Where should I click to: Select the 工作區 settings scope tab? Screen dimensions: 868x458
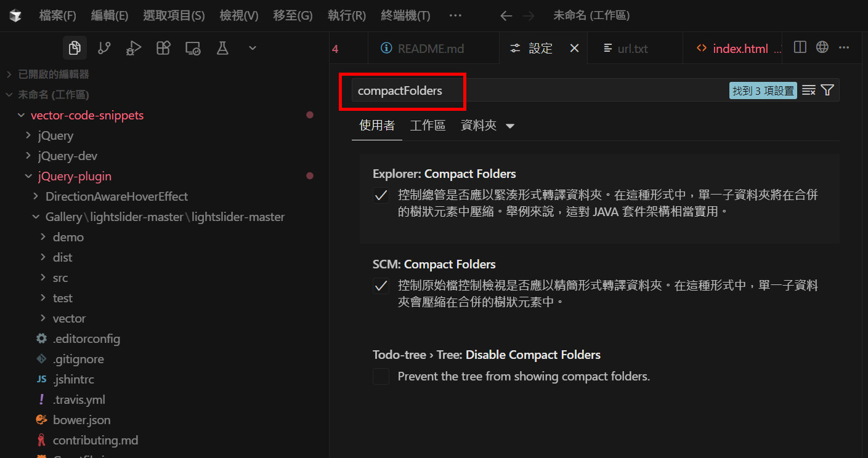click(x=428, y=126)
